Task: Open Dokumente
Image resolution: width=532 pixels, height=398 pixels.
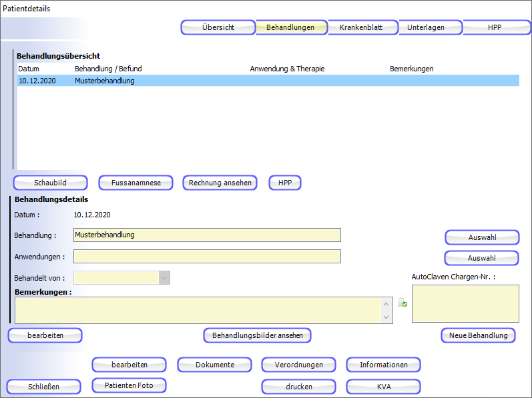Action: (x=215, y=365)
